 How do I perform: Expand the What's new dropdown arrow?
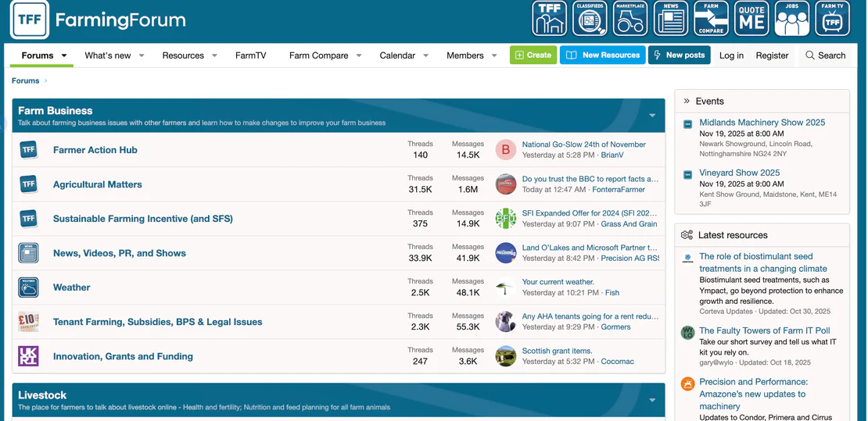pos(142,55)
